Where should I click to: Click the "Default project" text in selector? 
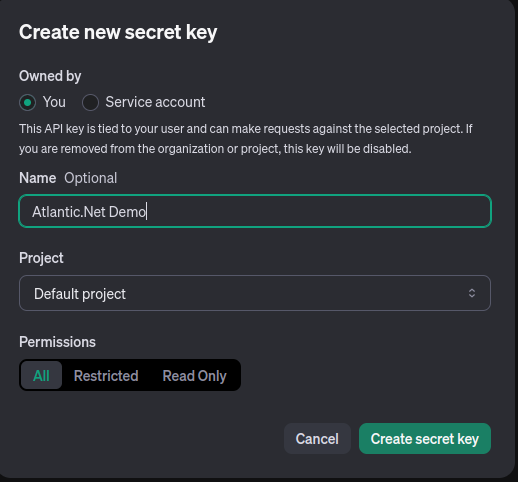(80, 294)
